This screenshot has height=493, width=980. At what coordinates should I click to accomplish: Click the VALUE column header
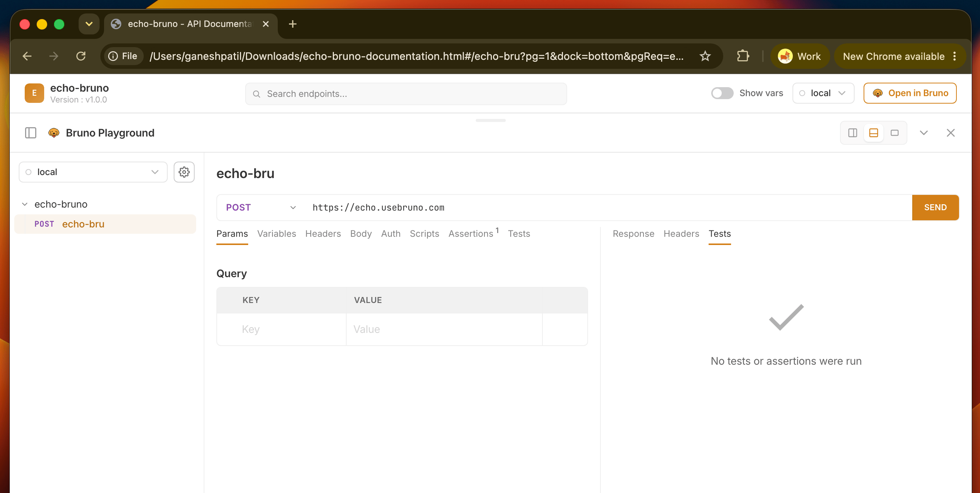click(x=368, y=300)
